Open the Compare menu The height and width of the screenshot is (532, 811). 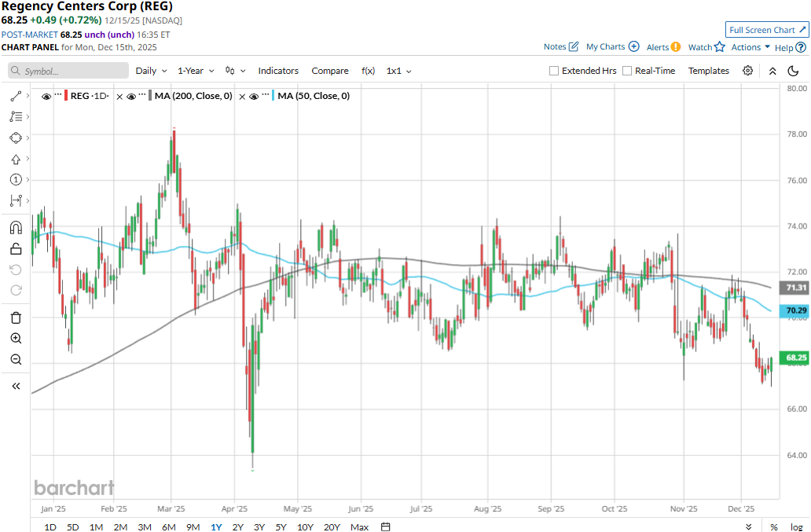pyautogui.click(x=330, y=71)
